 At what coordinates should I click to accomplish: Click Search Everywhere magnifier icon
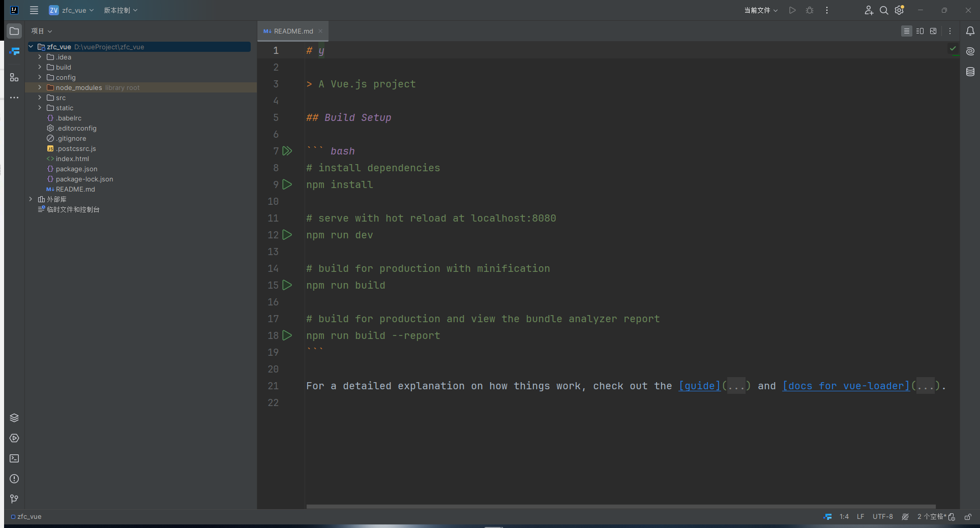884,10
